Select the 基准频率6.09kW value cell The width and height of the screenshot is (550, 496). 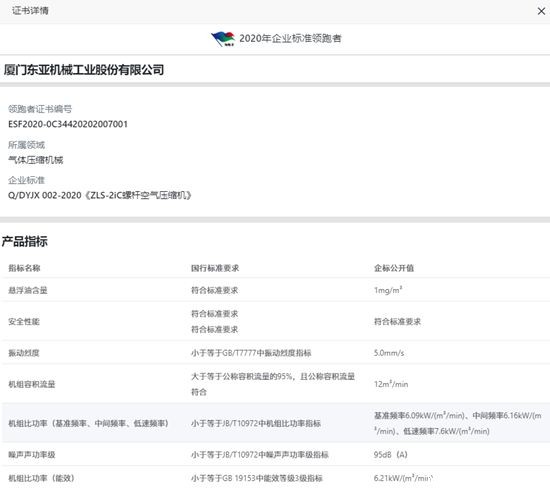click(458, 424)
